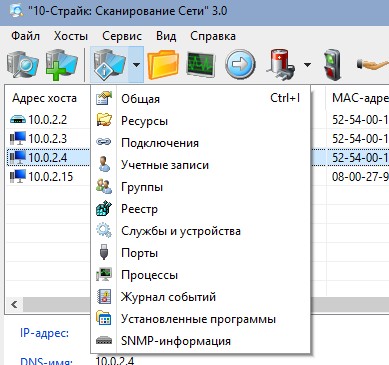Click the yellow folder toolbar icon
Screen dimensions: 389x365
163,65
